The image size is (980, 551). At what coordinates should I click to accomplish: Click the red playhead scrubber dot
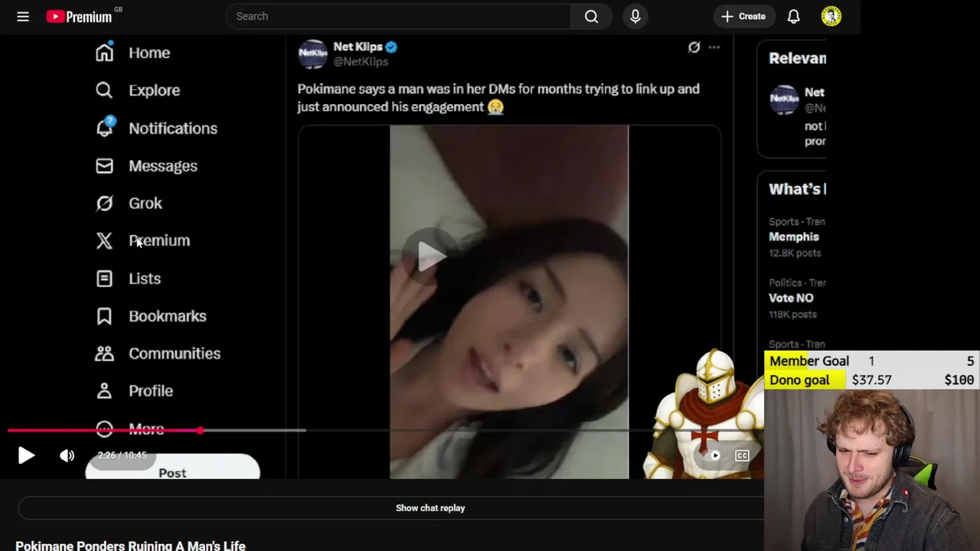pyautogui.click(x=201, y=431)
